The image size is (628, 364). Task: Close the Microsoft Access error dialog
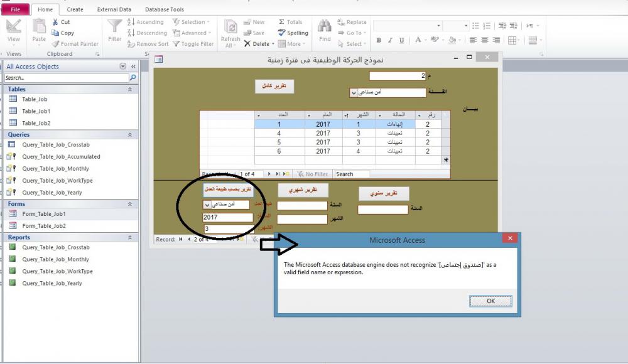point(510,238)
